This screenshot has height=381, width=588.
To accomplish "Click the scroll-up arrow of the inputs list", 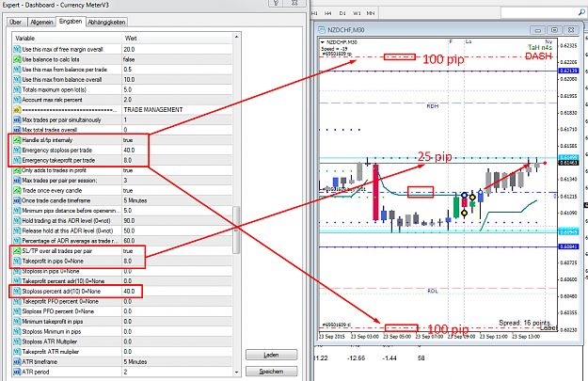I will pos(236,37).
